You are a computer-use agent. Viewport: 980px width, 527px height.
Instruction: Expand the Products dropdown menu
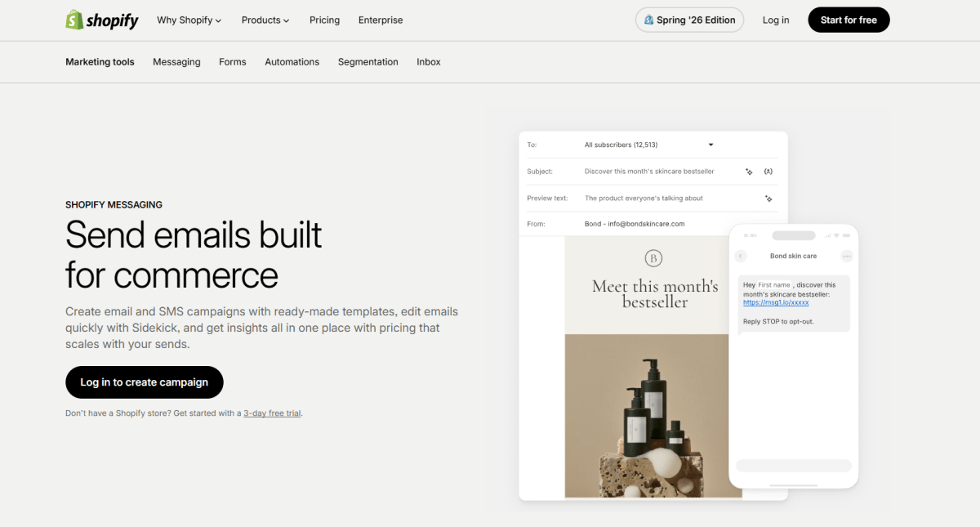click(265, 20)
